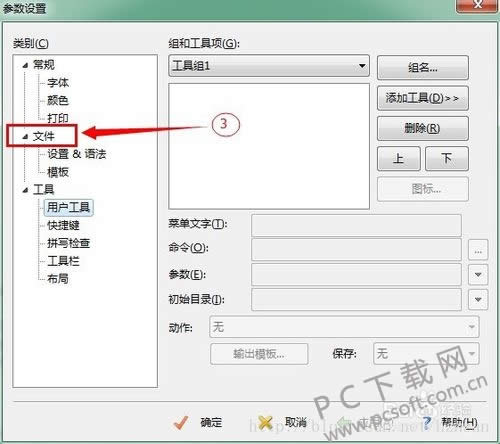Select 文件 category label
Viewport: 500px width, 444px height.
pyautogui.click(x=44, y=136)
